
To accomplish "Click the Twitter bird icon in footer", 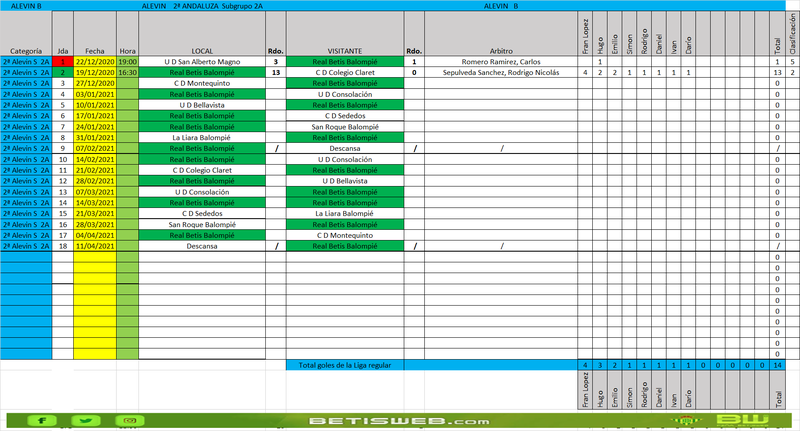I will pos(86,421).
